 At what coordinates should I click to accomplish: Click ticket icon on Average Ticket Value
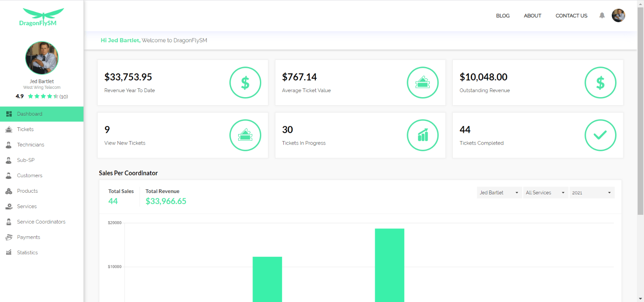(x=423, y=83)
